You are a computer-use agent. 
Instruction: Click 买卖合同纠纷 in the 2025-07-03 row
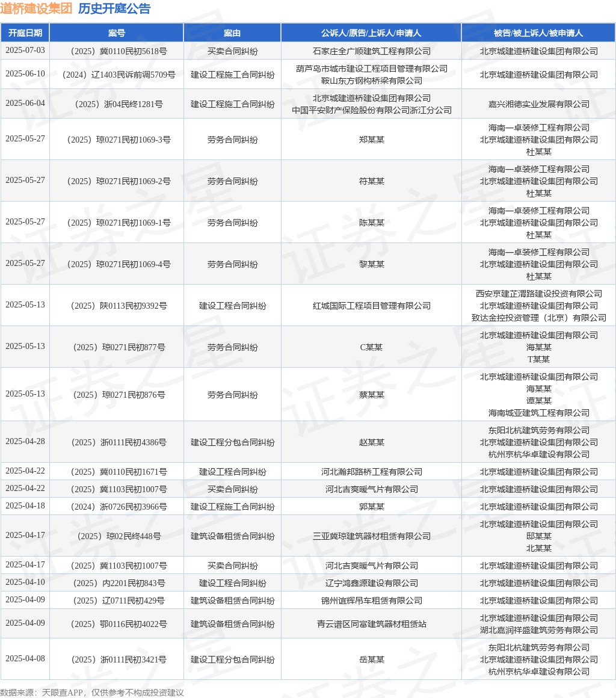(232, 51)
